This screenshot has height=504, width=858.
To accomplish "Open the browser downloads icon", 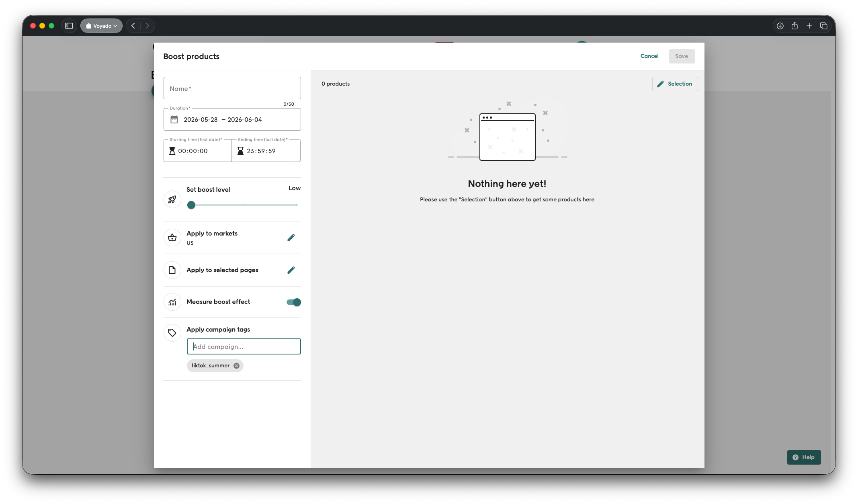I will (780, 26).
